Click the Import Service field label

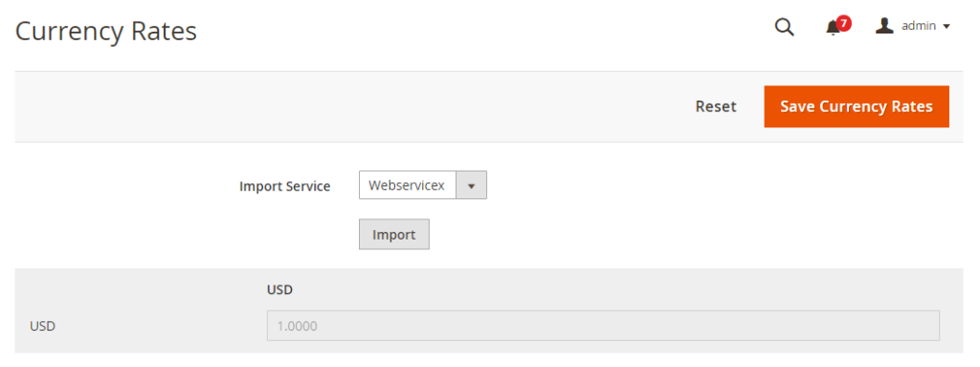[285, 186]
